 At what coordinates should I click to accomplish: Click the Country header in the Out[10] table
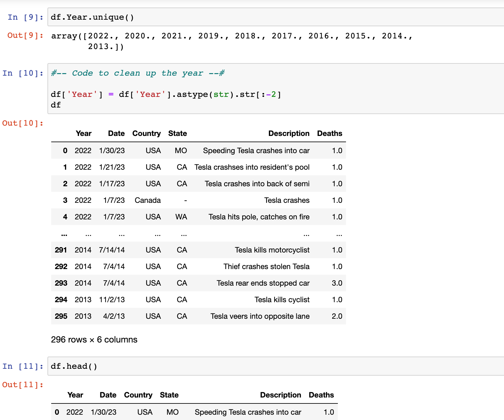click(146, 133)
